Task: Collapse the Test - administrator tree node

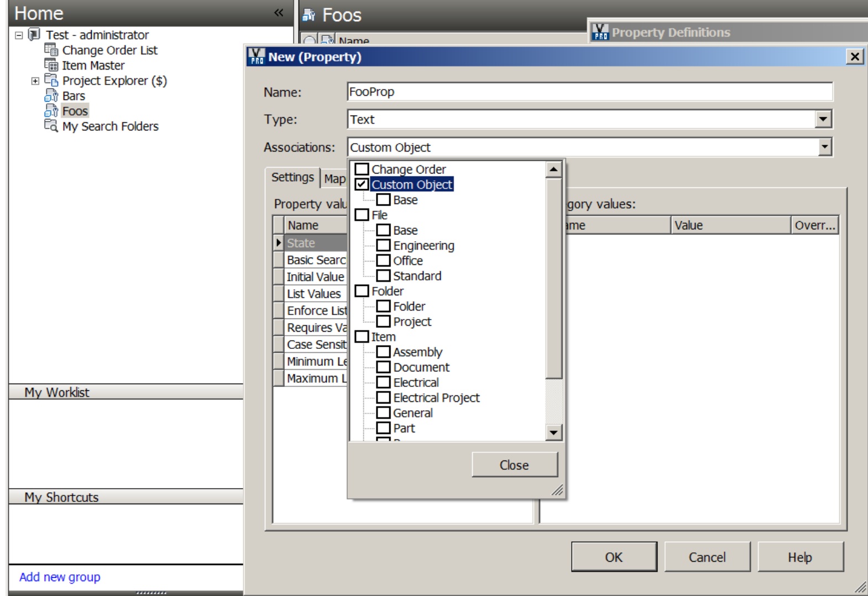Action: 19,35
